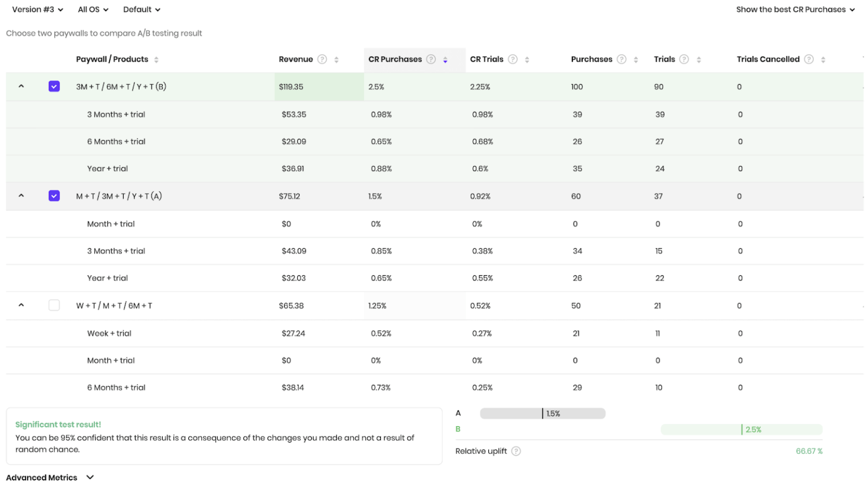
Task: Open the Trials Cancelled help tooltip
Action: coord(808,59)
